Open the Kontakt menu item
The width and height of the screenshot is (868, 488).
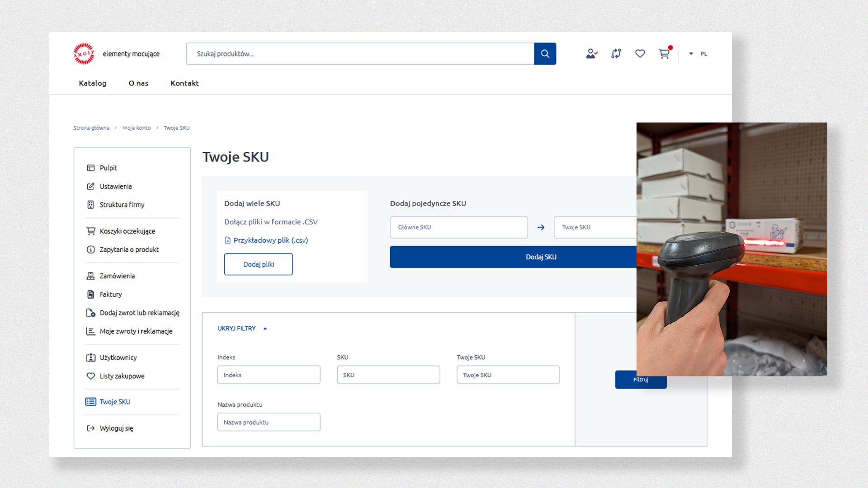[x=184, y=83]
